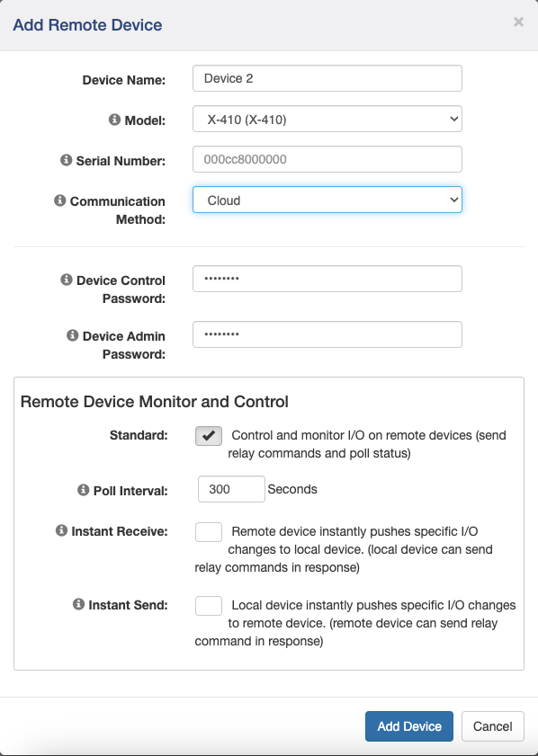Enable the Instant Send checkbox
The height and width of the screenshot is (756, 538).
208,605
